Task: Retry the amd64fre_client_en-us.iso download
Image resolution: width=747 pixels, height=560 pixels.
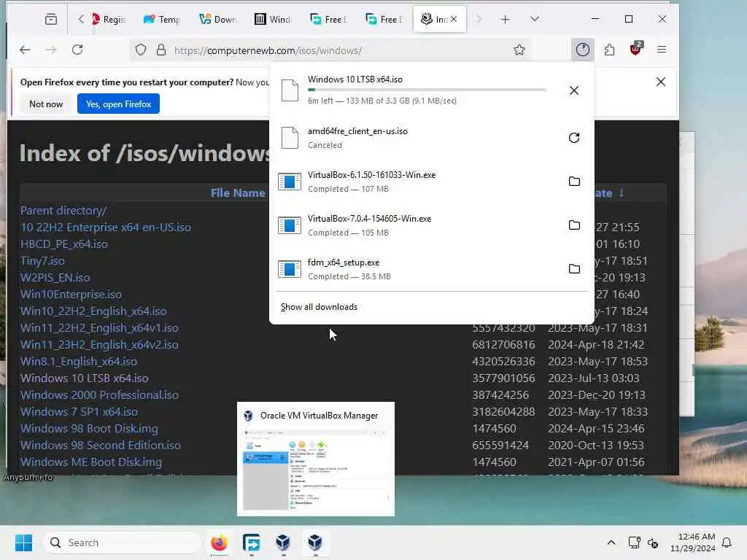Action: tap(574, 138)
